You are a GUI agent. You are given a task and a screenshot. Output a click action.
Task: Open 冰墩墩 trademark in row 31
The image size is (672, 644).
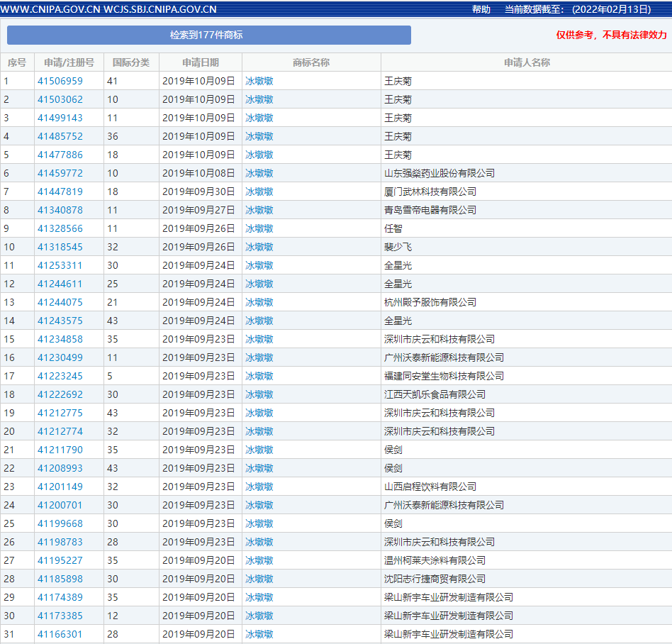click(259, 634)
